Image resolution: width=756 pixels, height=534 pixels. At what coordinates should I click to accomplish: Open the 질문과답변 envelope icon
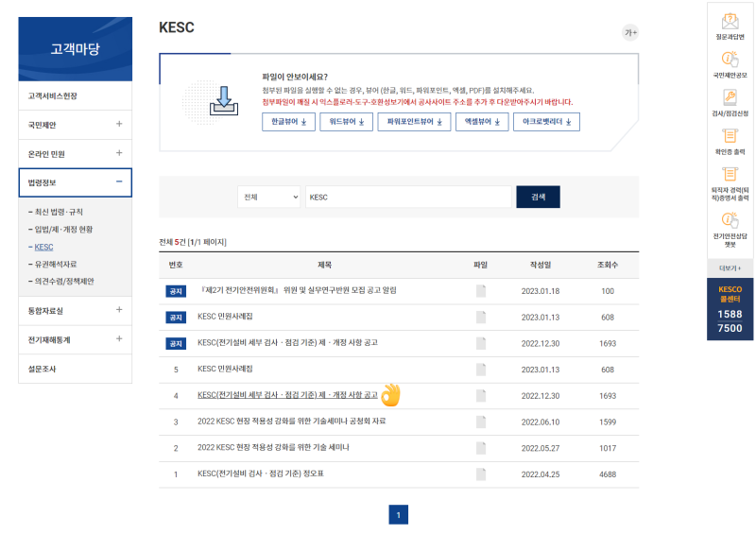pyautogui.click(x=730, y=22)
